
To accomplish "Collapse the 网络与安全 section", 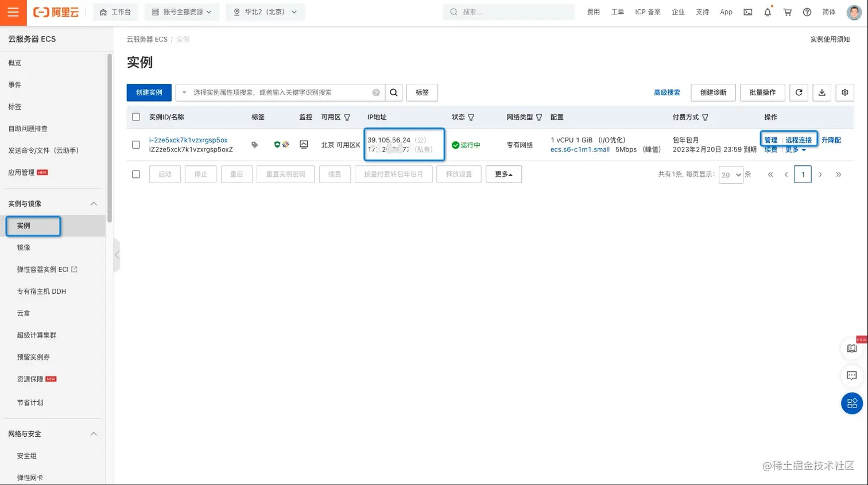I will pyautogui.click(x=94, y=434).
